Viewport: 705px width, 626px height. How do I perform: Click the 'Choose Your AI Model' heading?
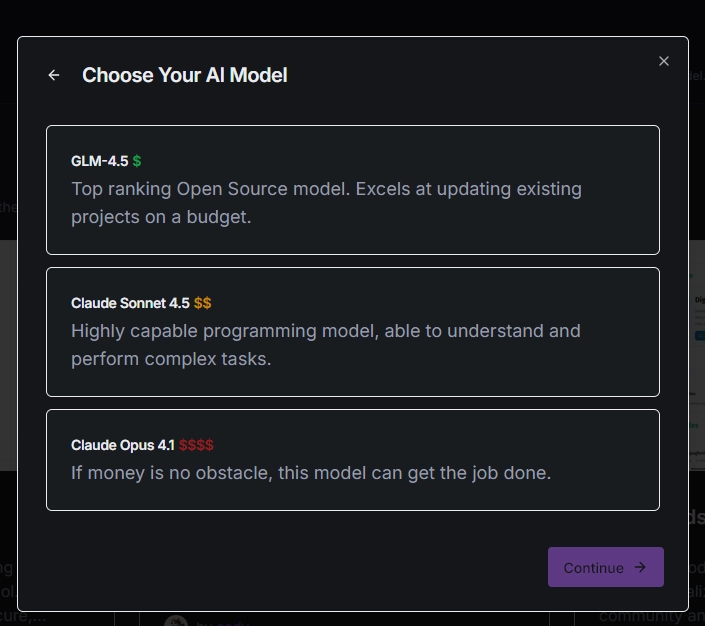[x=185, y=75]
